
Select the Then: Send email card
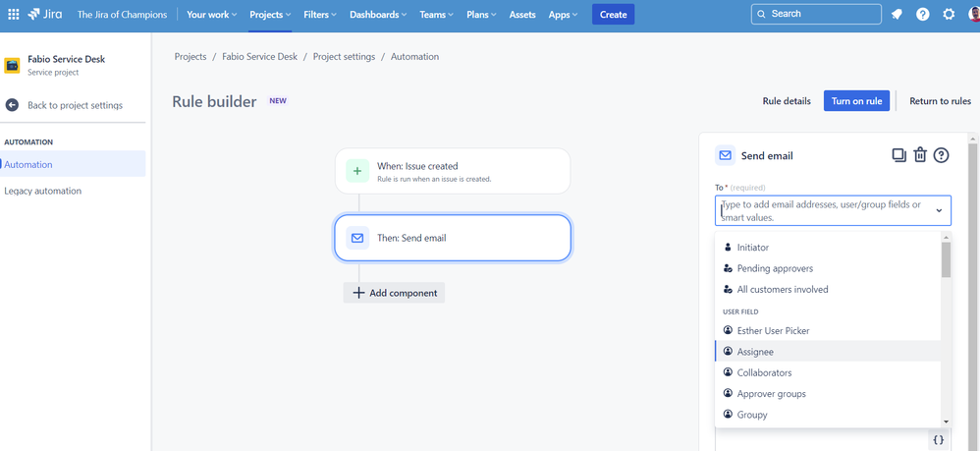pos(453,238)
